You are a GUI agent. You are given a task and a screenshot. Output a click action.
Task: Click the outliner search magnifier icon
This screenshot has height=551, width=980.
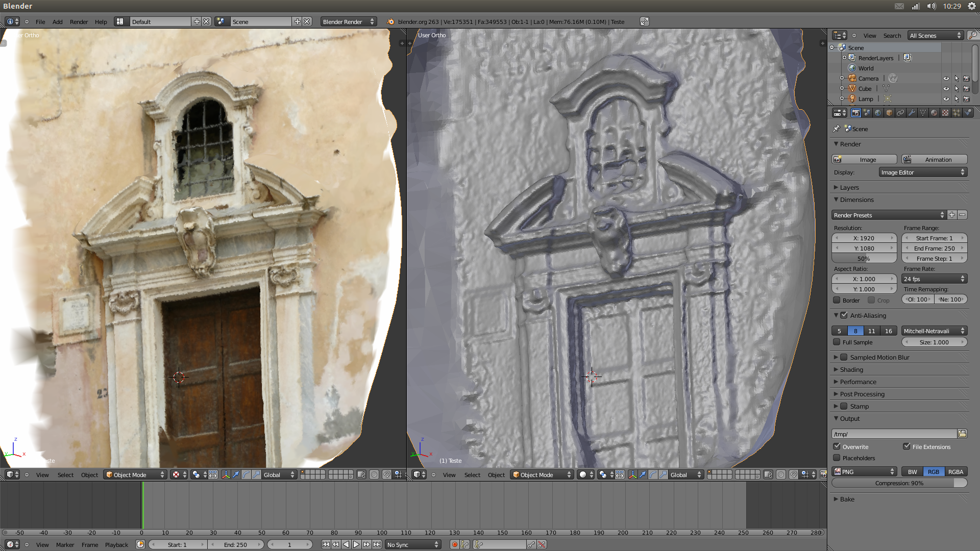pyautogui.click(x=972, y=35)
